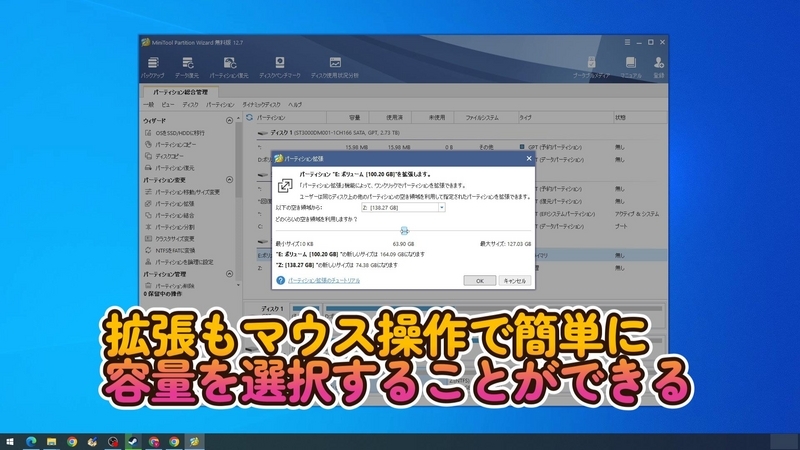Open the マニュアル manual icon
This screenshot has width=800, height=450.
631,67
